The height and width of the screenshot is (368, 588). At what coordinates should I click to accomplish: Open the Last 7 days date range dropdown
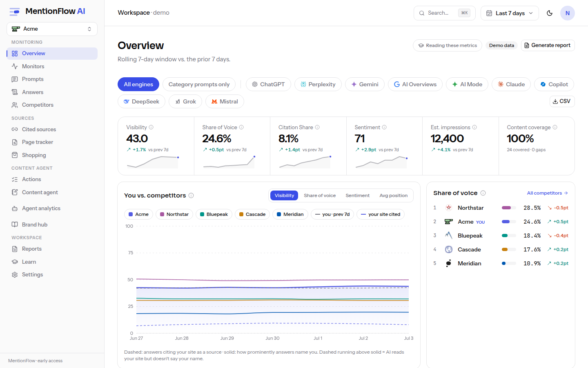[x=510, y=13]
